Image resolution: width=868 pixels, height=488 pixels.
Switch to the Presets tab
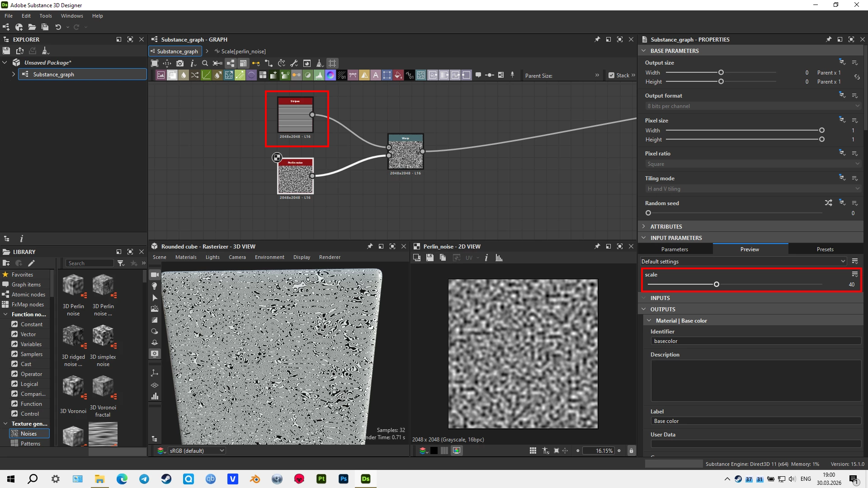pyautogui.click(x=825, y=249)
